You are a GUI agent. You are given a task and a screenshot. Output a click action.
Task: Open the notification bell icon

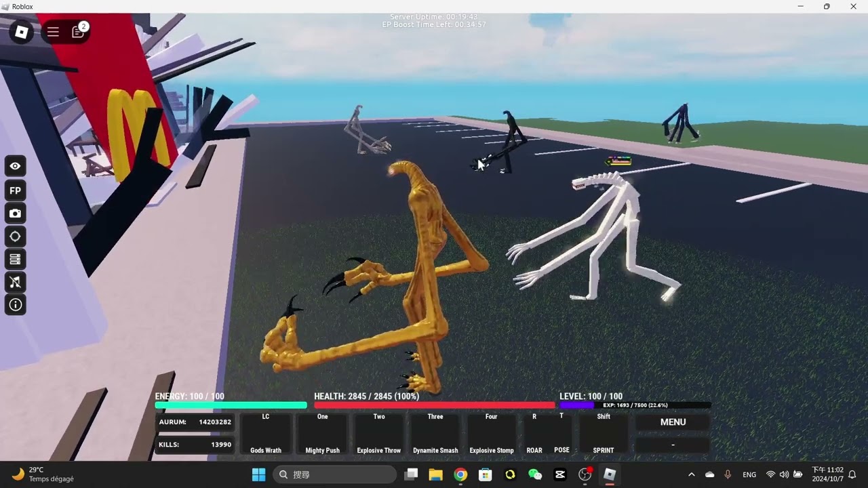[852, 474]
